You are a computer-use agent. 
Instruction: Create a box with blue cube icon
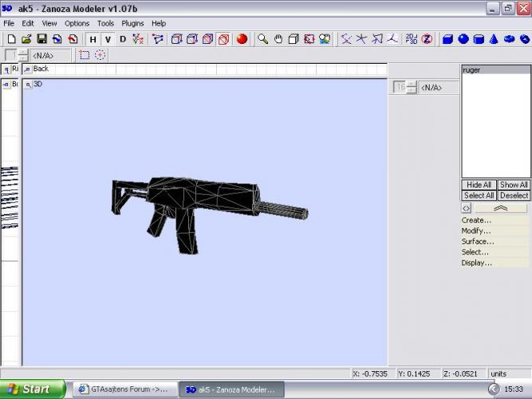[448, 39]
